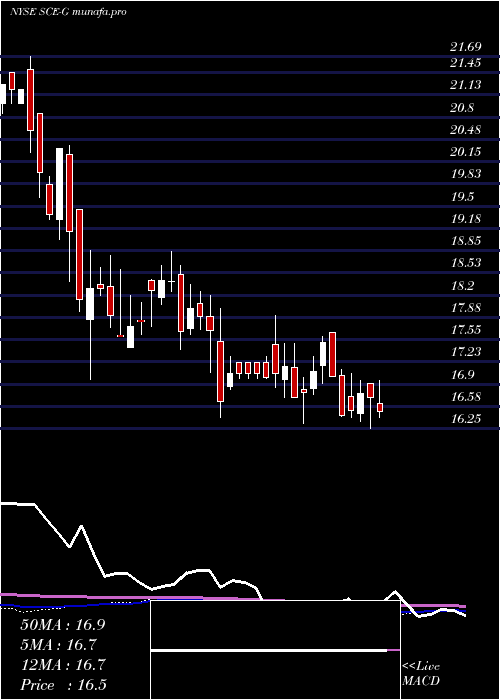The width and height of the screenshot is (500, 700).
Task: Click the 50MA : 16.9 reading
Action: coord(62,625)
